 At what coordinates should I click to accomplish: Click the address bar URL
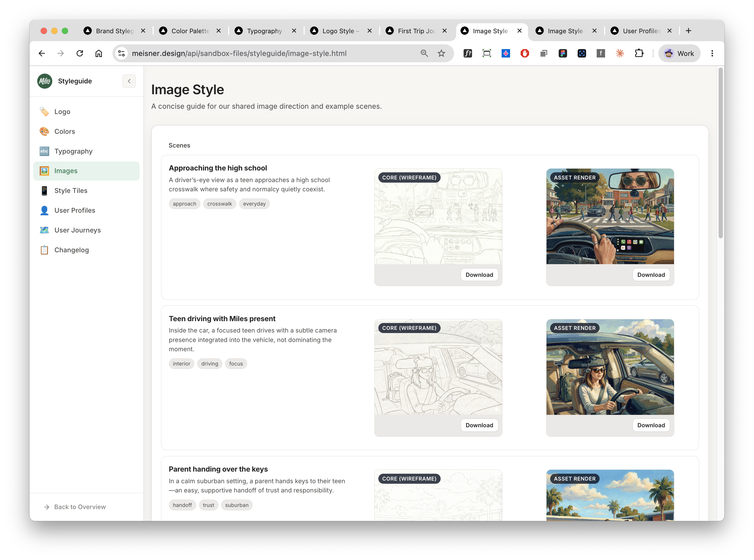coord(239,53)
